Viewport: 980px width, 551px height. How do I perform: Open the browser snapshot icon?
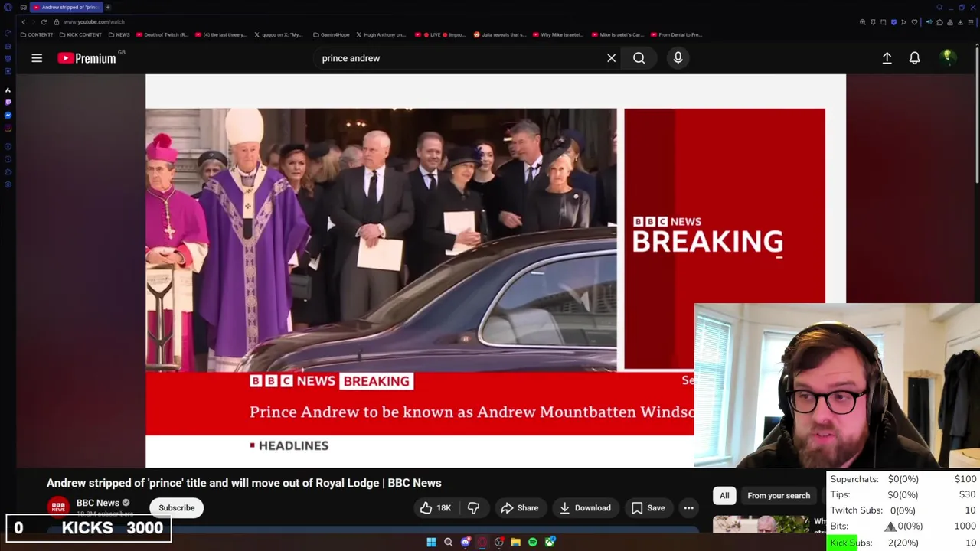coord(884,22)
